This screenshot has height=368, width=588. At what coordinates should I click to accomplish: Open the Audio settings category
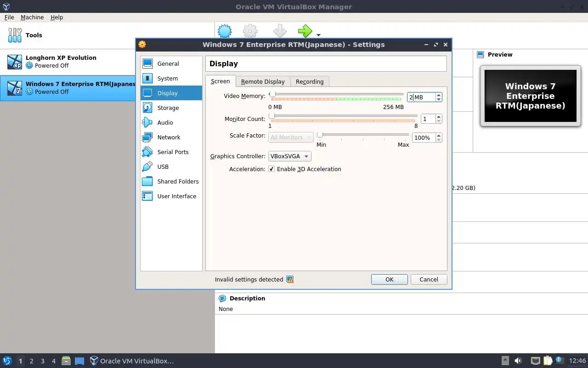pyautogui.click(x=171, y=122)
